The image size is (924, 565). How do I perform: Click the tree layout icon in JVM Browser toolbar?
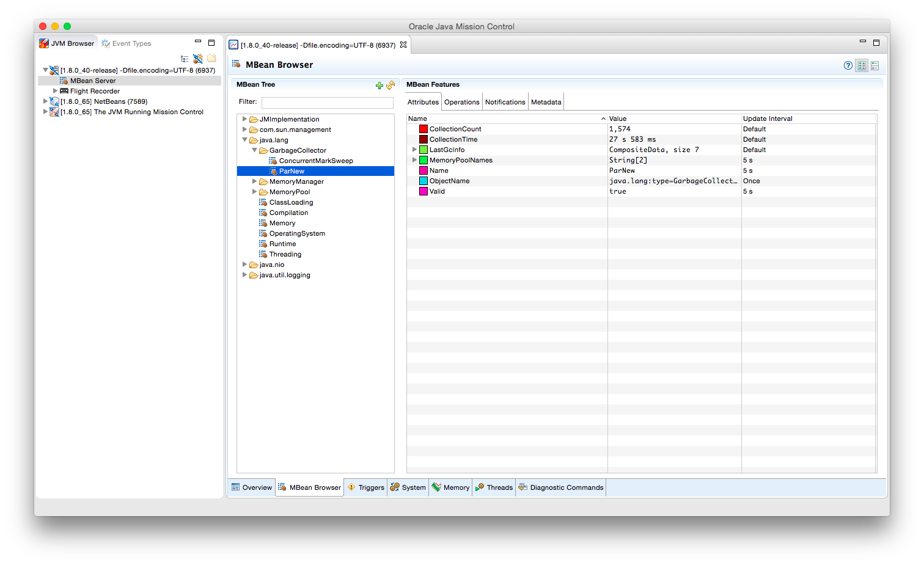pos(185,59)
